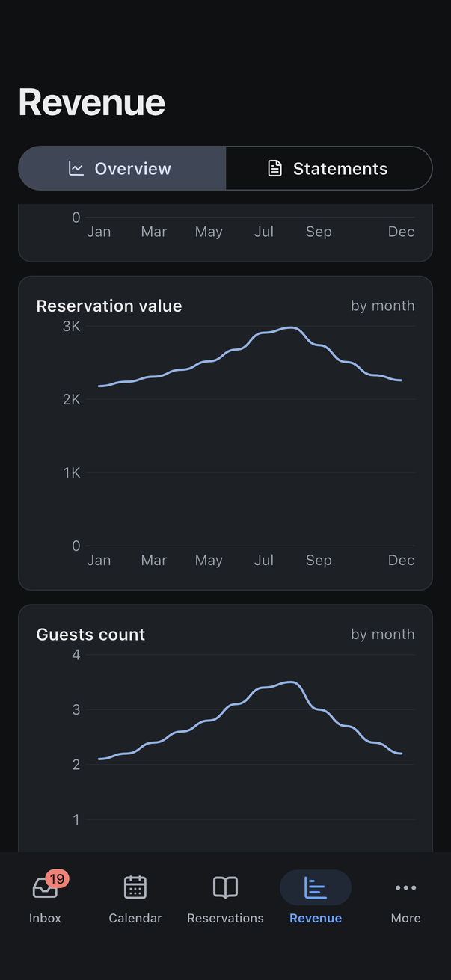Image resolution: width=451 pixels, height=980 pixels.
Task: Select the Revenue chart icon
Action: coord(316,887)
